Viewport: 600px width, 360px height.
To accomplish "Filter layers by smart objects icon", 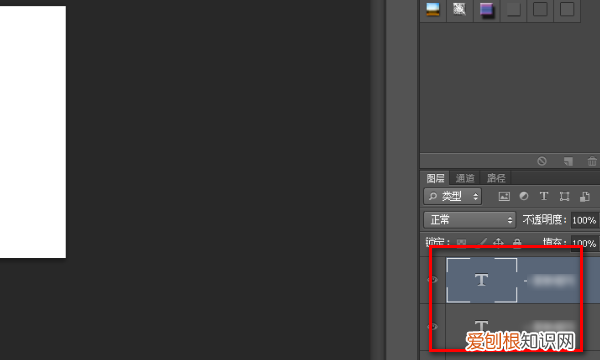I will (585, 197).
